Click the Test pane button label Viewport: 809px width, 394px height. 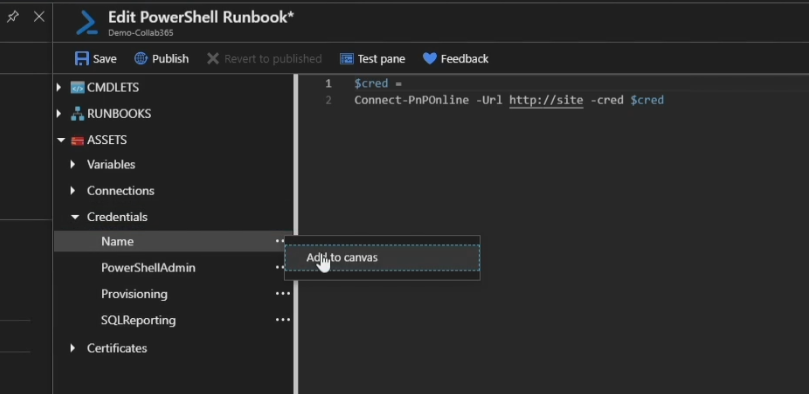coord(381,59)
